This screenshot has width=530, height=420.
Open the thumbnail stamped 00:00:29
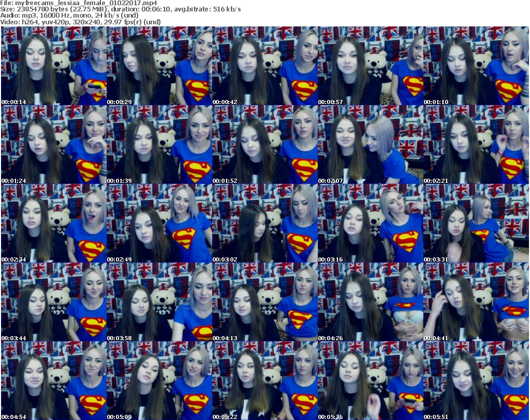coord(159,66)
